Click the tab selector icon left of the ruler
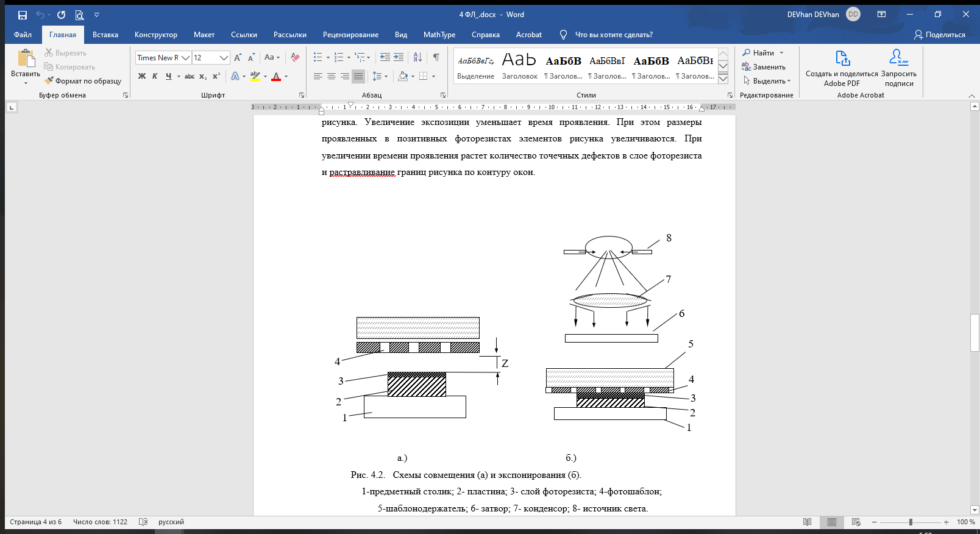The image size is (980, 534). click(x=11, y=108)
